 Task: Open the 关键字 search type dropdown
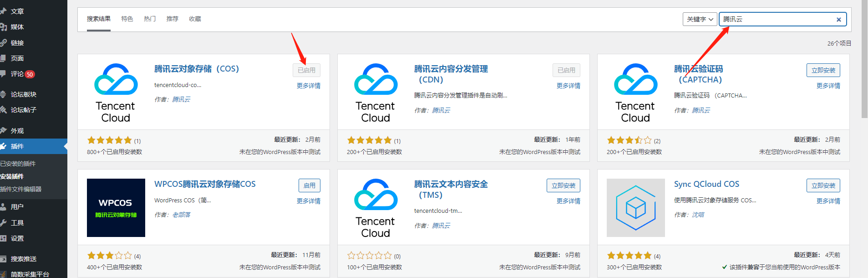[700, 19]
